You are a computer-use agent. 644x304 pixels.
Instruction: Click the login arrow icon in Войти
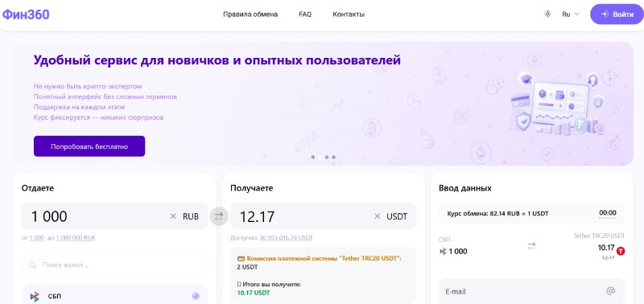[x=605, y=14]
